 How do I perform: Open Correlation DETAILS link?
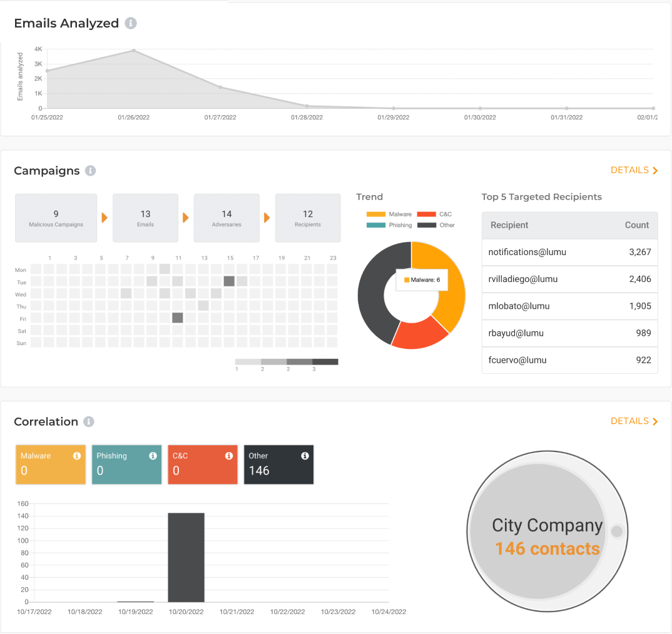pos(634,421)
